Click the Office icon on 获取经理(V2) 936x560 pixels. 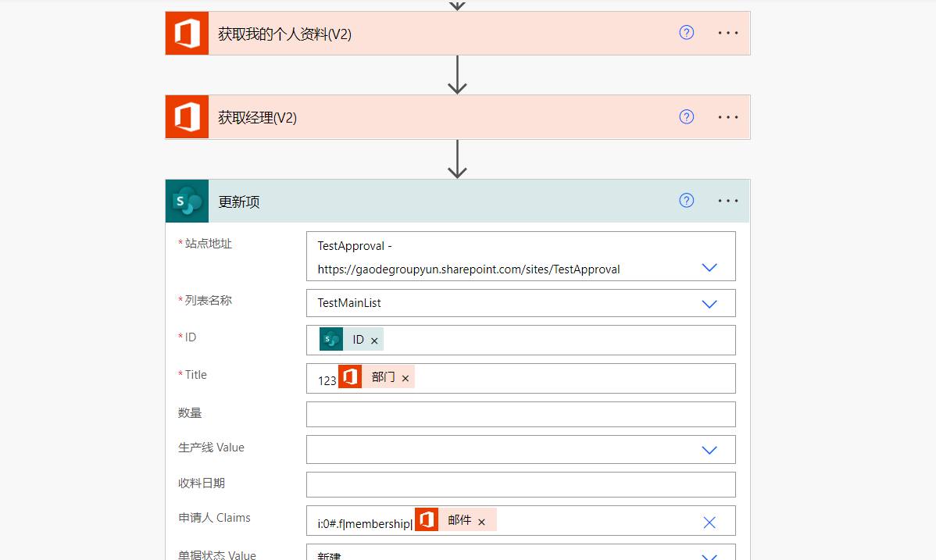pyautogui.click(x=187, y=117)
